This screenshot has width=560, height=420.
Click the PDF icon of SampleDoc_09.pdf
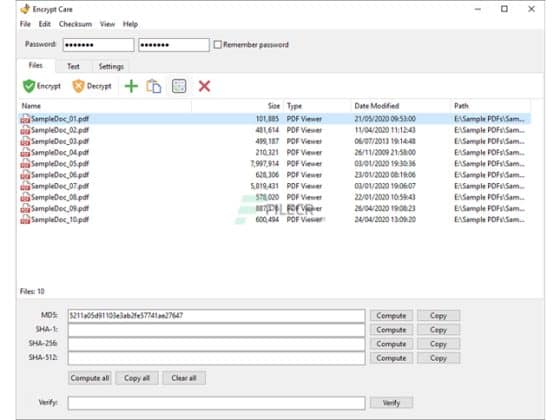(25, 208)
